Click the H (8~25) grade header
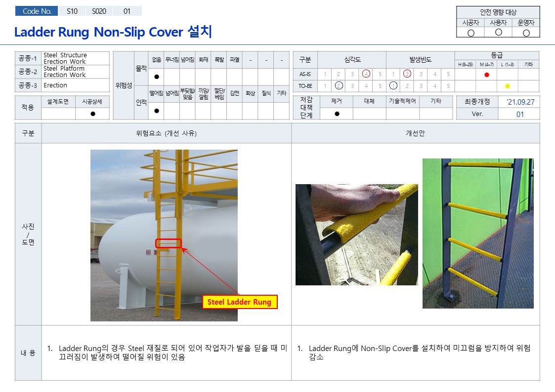This screenshot has width=555, height=392. click(466, 64)
